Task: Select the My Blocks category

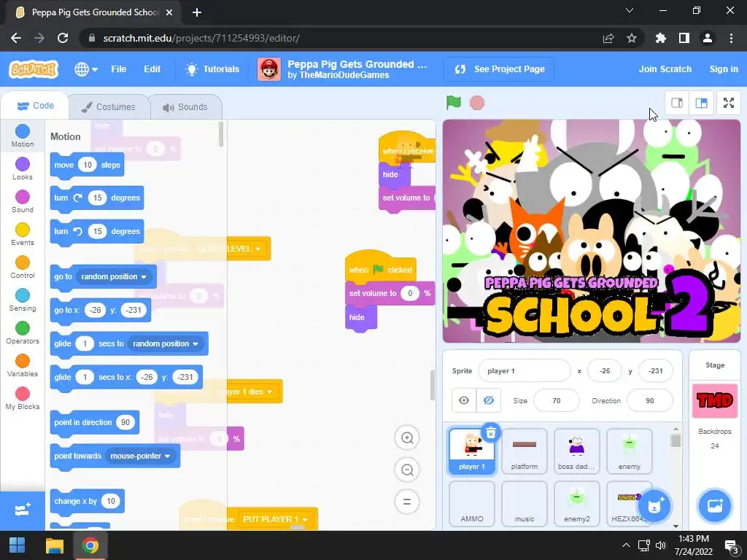Action: [23, 399]
